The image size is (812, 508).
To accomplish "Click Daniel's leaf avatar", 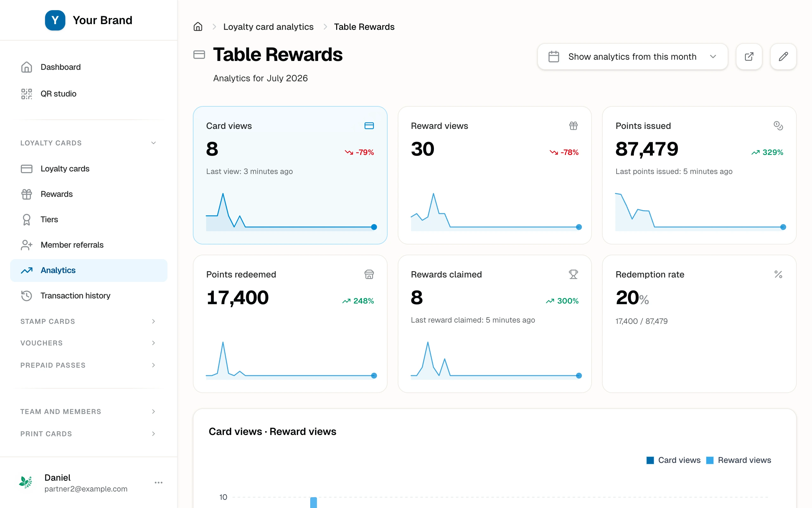I will (x=26, y=483).
